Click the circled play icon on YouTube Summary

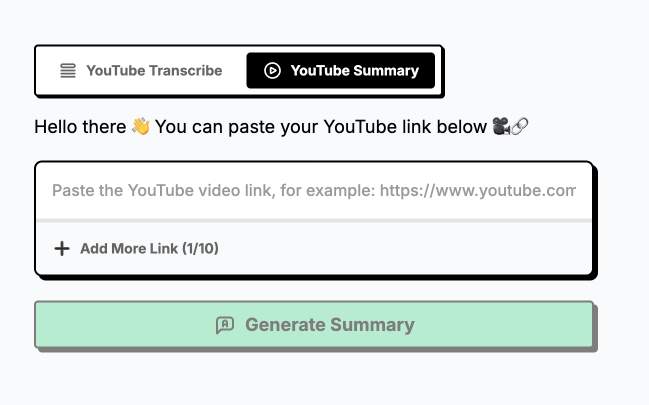point(272,70)
